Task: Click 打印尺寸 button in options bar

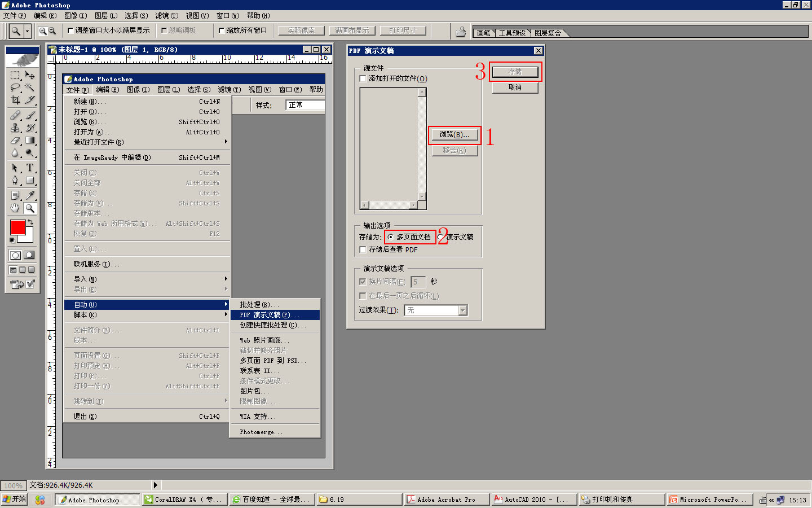Action: (x=403, y=30)
